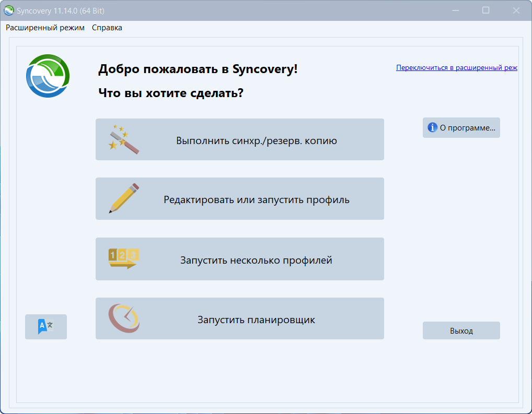The height and width of the screenshot is (414, 532).
Task: Minimize the Syncovery window
Action: 455,10
